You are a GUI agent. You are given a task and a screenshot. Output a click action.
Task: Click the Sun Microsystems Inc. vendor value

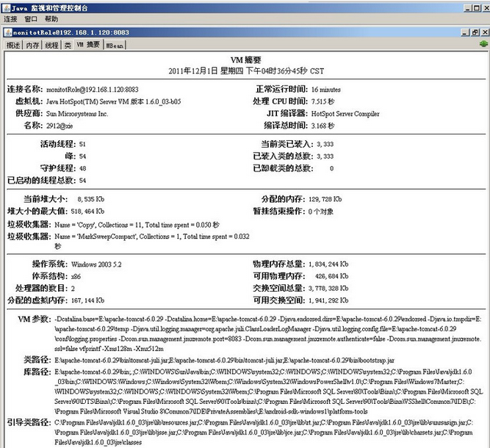pos(77,114)
